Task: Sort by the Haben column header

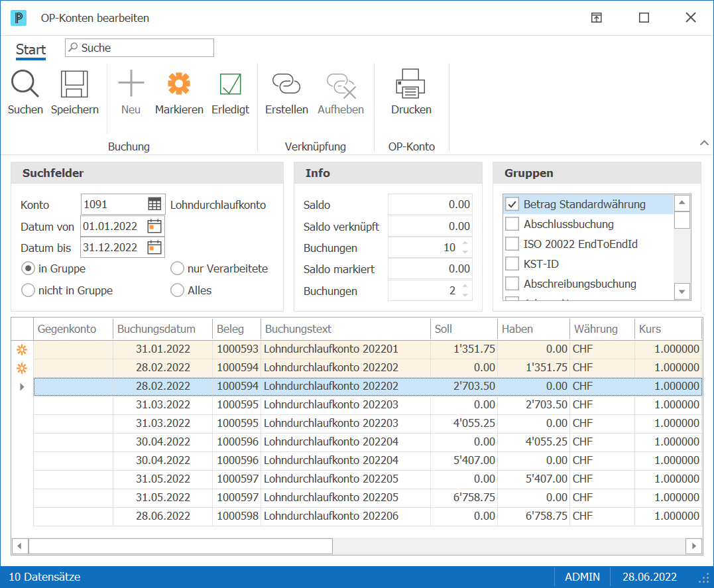Action: (533, 329)
